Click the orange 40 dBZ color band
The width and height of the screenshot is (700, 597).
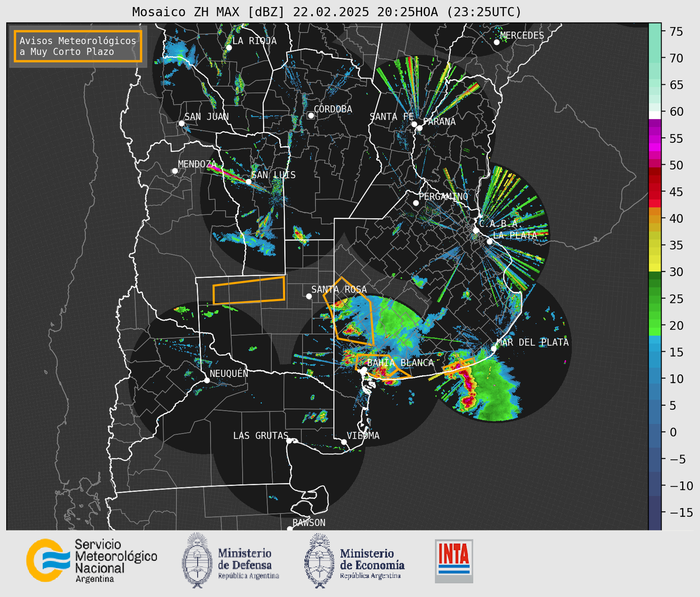[x=655, y=219]
